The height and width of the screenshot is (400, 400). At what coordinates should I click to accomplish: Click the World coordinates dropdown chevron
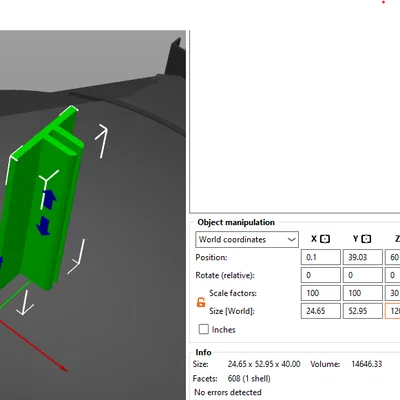(x=291, y=240)
